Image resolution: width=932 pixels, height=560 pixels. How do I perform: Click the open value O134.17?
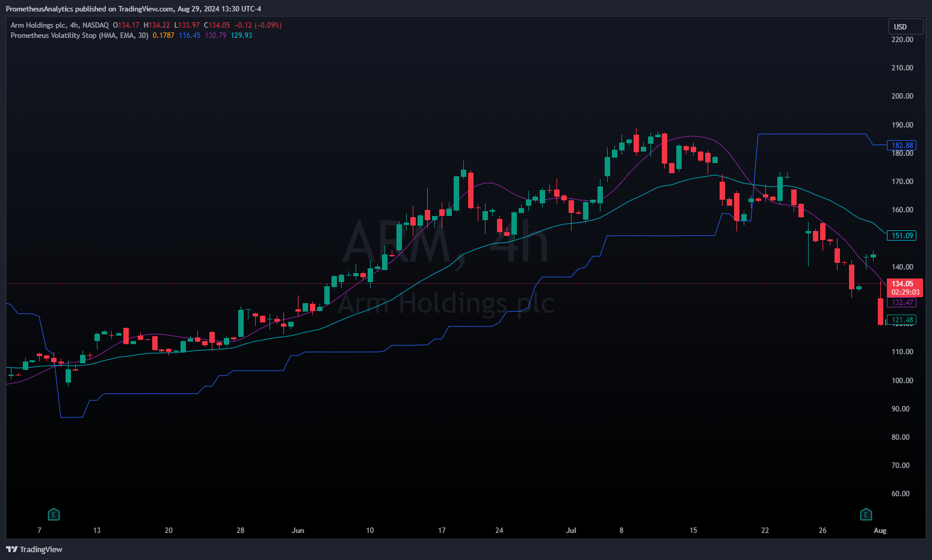(x=126, y=25)
